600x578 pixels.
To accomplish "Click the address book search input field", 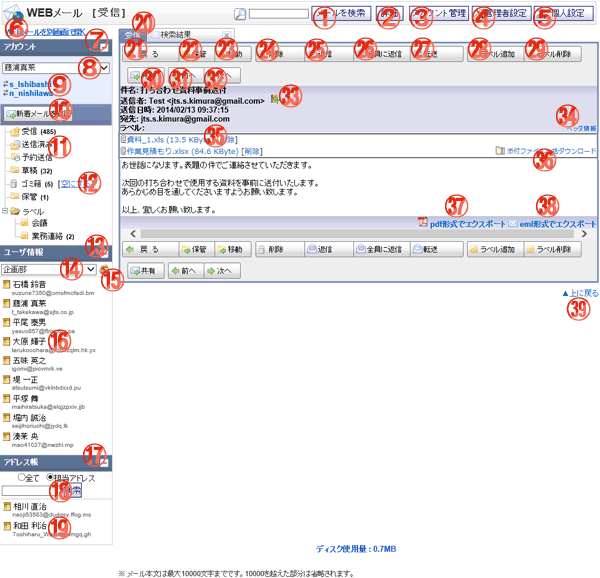I will tap(31, 491).
